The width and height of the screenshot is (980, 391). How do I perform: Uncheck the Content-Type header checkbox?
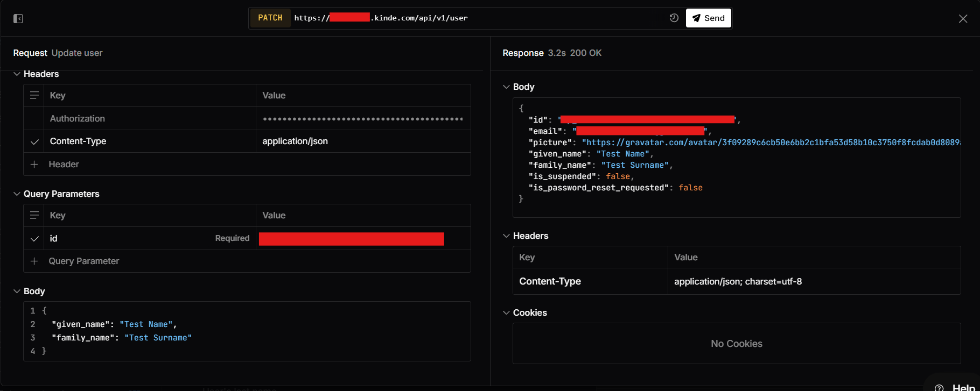pos(34,141)
